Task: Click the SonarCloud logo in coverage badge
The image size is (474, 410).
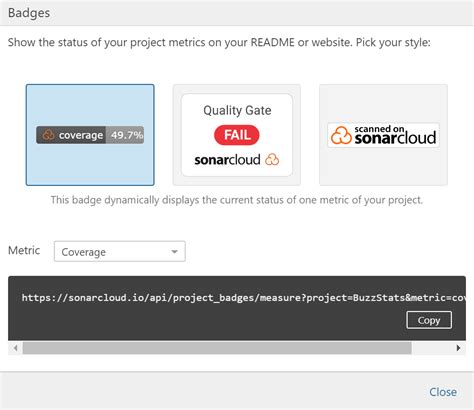Action: coord(48,135)
